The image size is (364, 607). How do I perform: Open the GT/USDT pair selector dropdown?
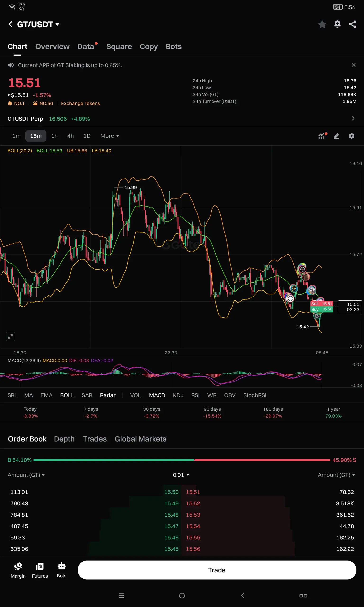point(38,24)
